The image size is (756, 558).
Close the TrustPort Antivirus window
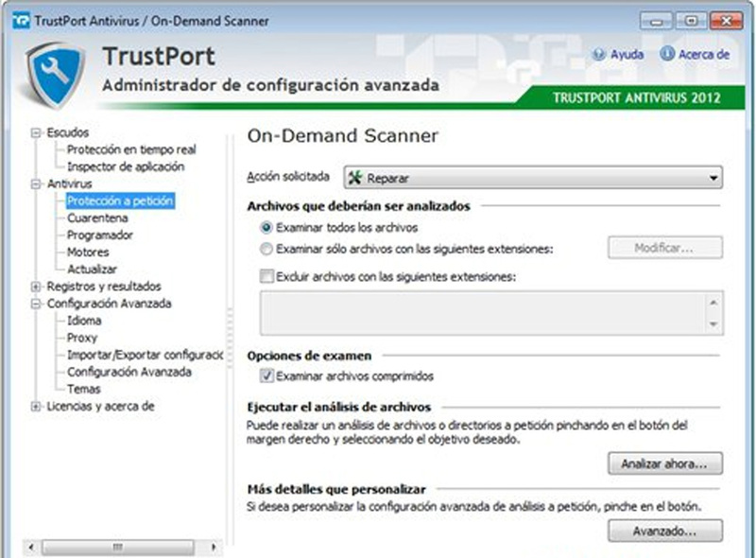[726, 21]
